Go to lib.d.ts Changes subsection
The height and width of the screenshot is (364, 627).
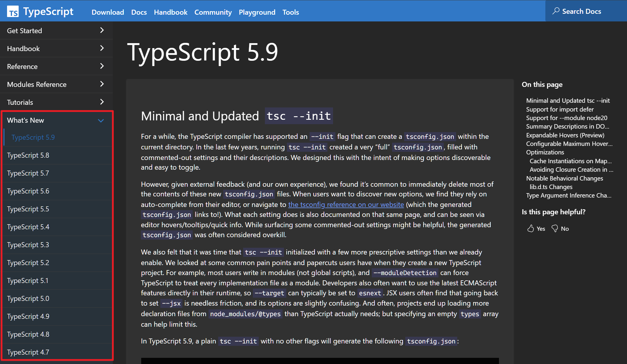click(551, 187)
